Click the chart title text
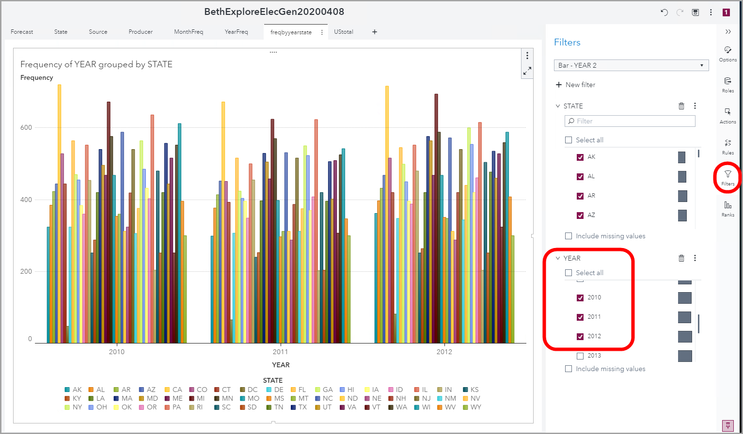This screenshot has width=743, height=434. coord(96,64)
